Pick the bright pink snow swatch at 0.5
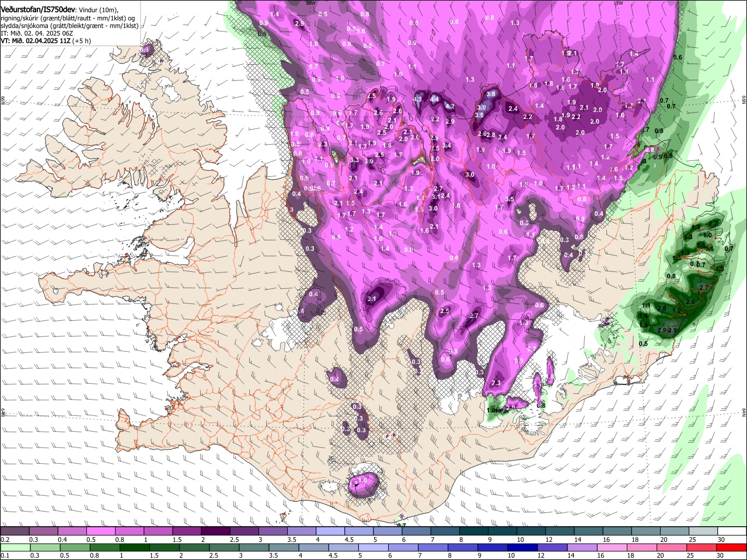747x560 pixels. tap(100, 531)
